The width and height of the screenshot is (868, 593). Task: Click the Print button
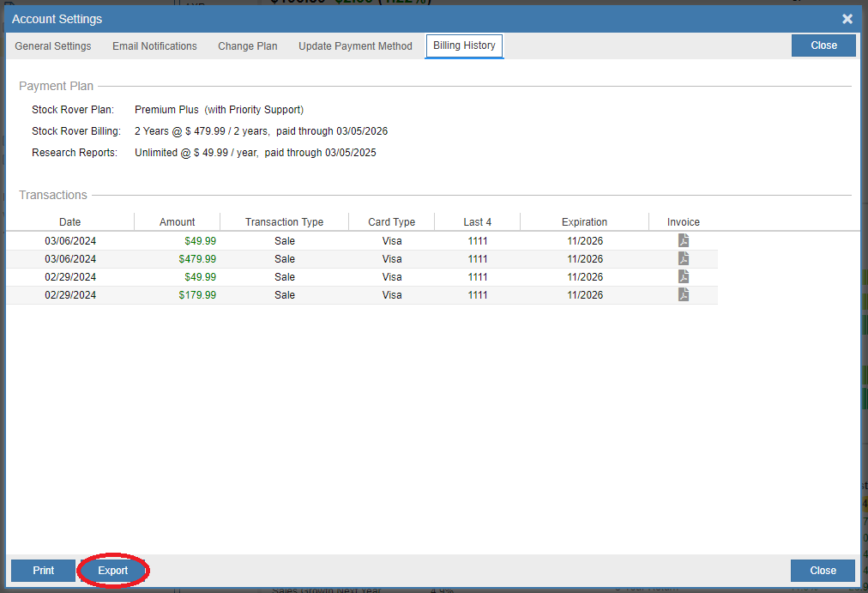coord(43,570)
